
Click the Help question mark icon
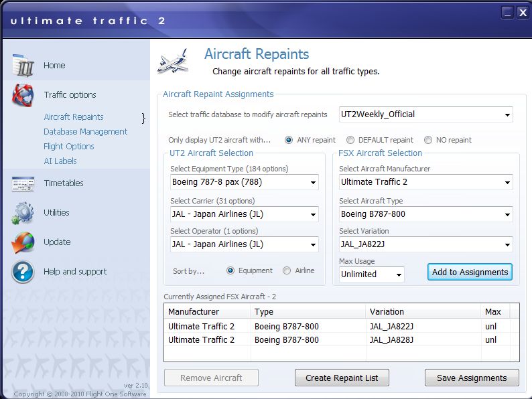tap(23, 272)
